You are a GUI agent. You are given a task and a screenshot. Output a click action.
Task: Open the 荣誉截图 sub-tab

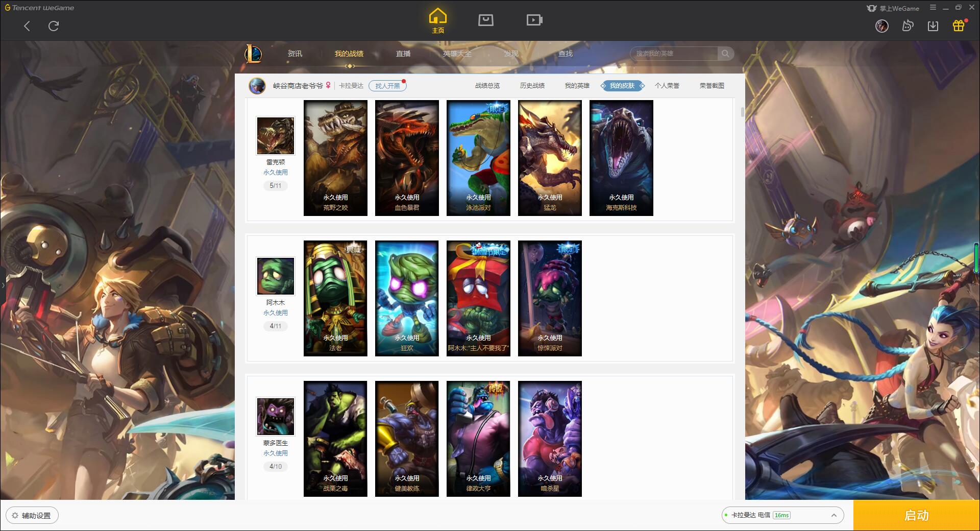pyautogui.click(x=712, y=86)
